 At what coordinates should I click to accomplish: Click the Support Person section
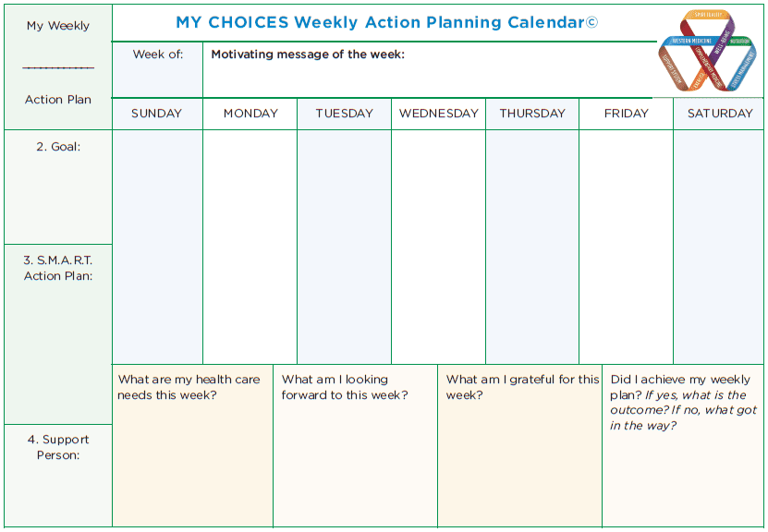pos(58,474)
